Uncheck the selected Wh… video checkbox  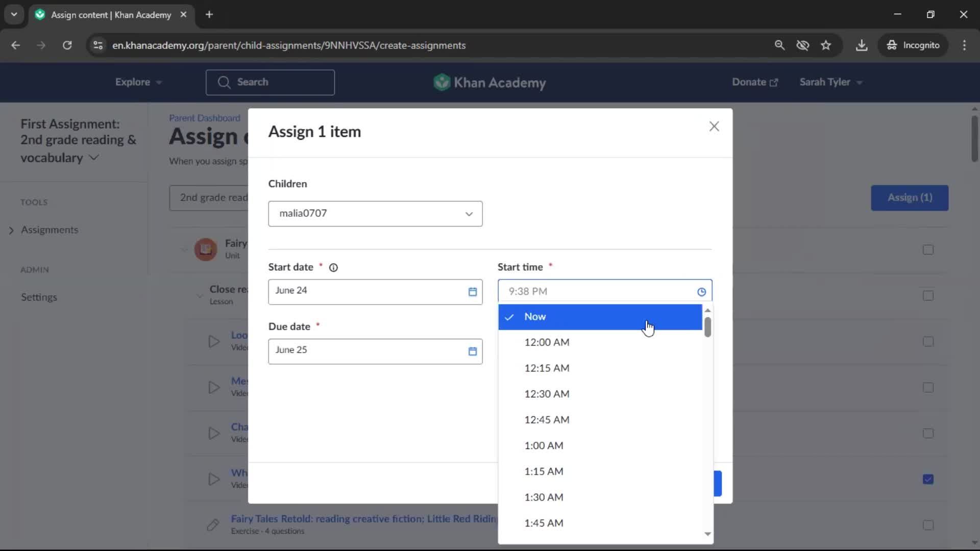(928, 480)
